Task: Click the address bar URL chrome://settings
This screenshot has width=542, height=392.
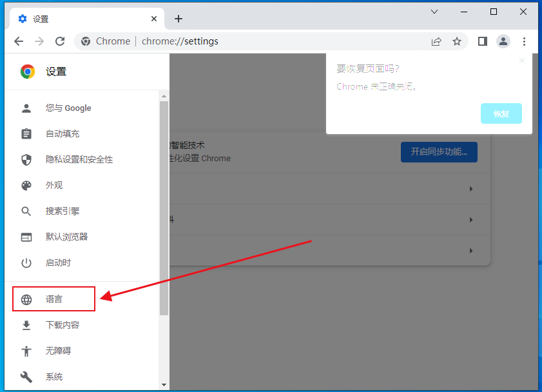Action: tap(180, 41)
